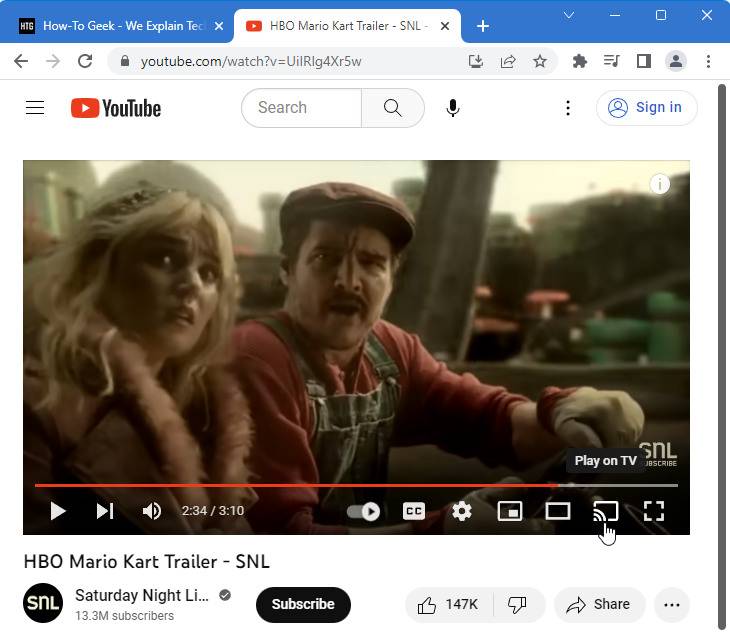Viewport: 730px width, 637px height.
Task: Subscribe to Saturday Night Live channel
Action: coord(303,604)
